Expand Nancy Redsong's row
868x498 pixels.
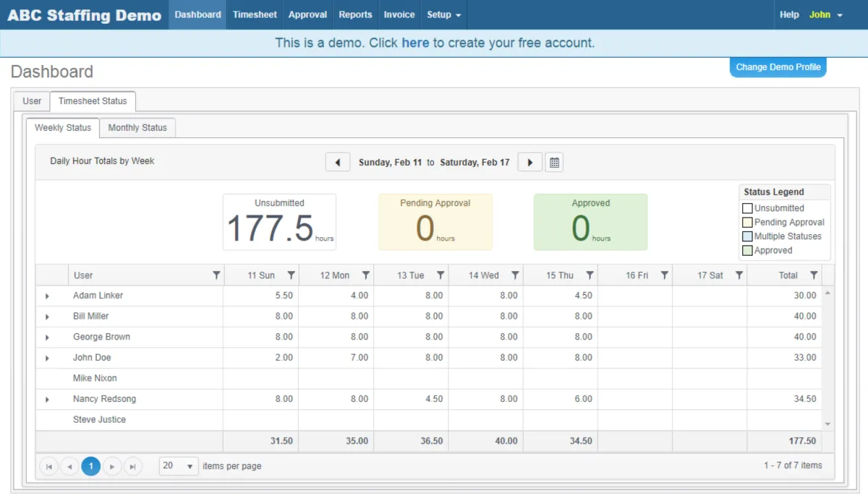tap(47, 400)
